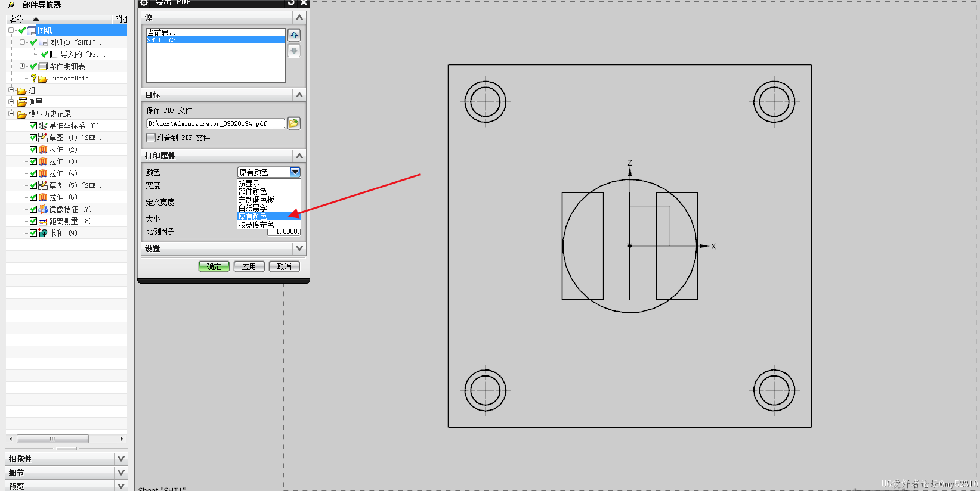Click the 取消 button

285,266
